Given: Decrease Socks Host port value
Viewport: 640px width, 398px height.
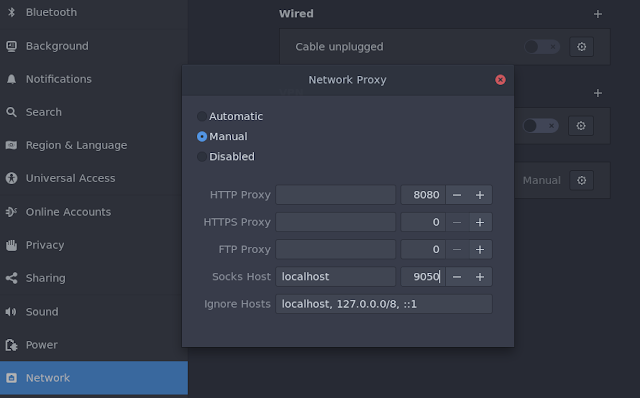Looking at the screenshot, I should [x=457, y=277].
